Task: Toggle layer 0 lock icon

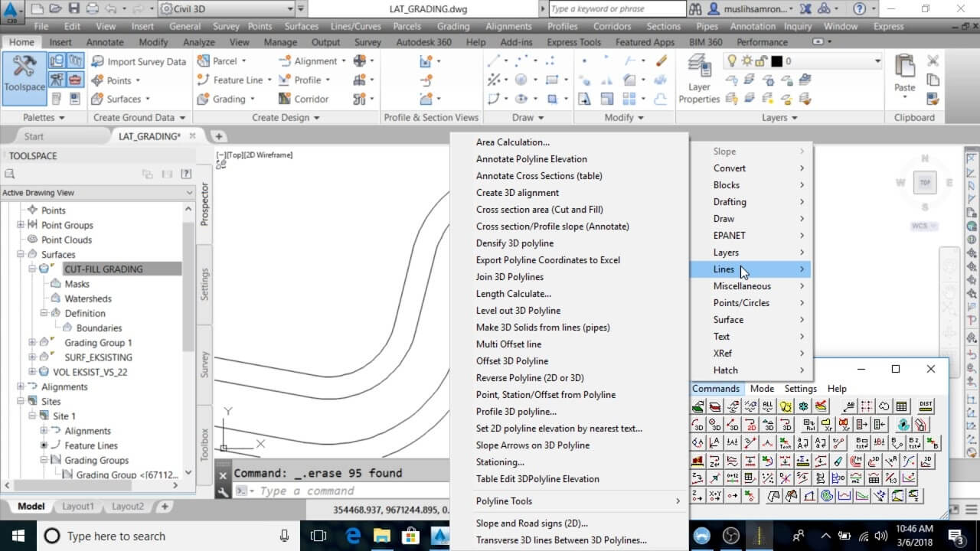Action: pos(760,61)
